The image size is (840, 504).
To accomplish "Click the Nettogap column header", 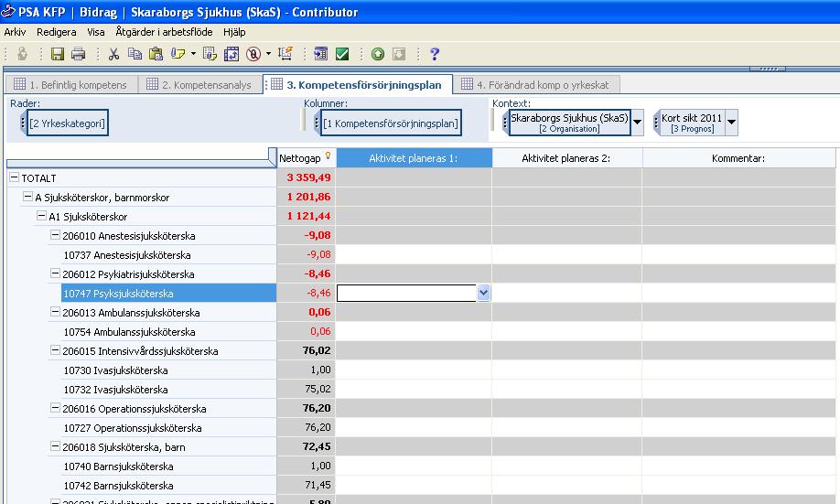I will [x=306, y=158].
